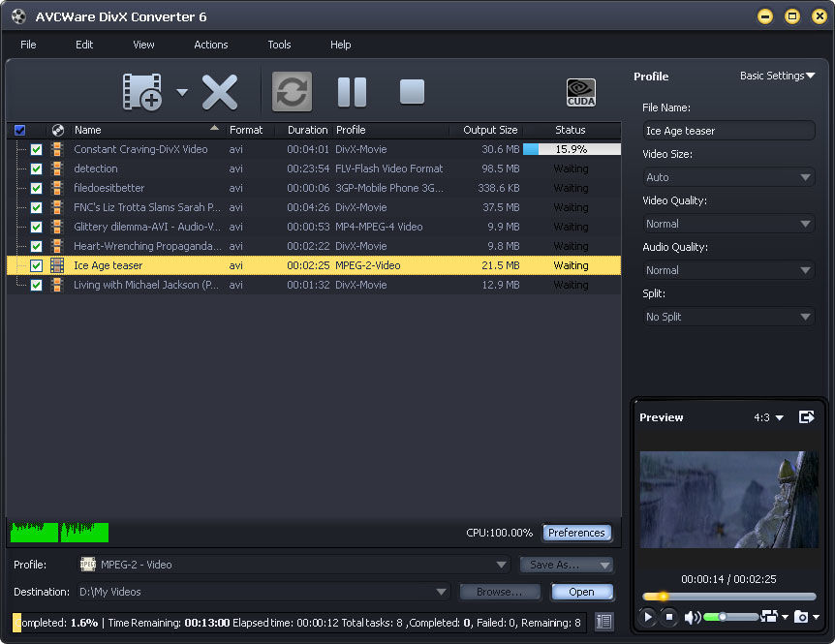Screen dimensions: 835x644
Task: Open the Help menu
Action: (340, 45)
